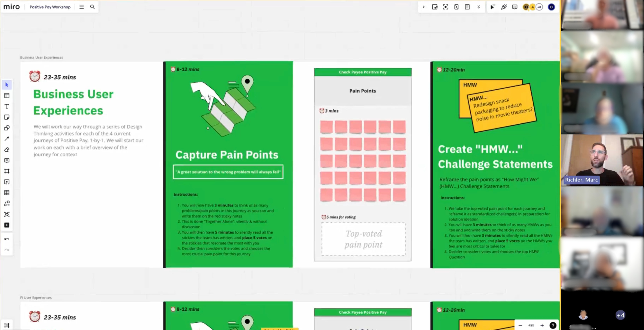The height and width of the screenshot is (330, 644).
Task: Click the 43% zoom level
Action: [531, 325]
